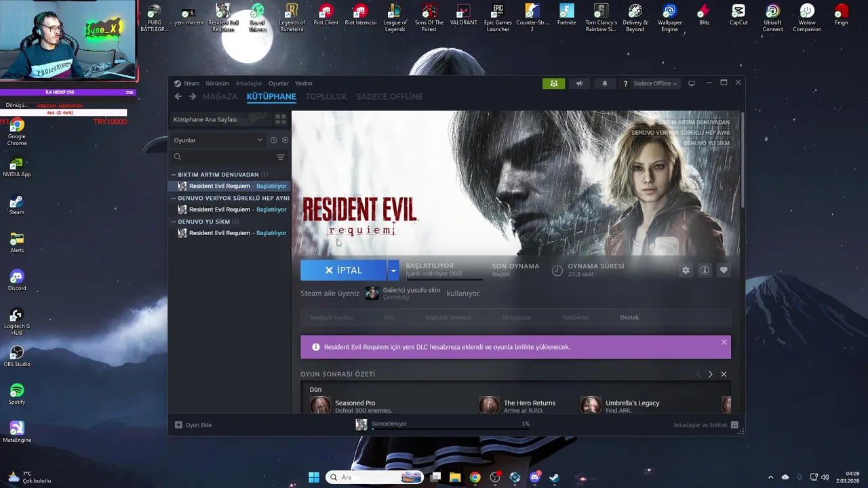Click Oyun Ekle at bottom left
The height and width of the screenshot is (488, 868).
tap(193, 425)
